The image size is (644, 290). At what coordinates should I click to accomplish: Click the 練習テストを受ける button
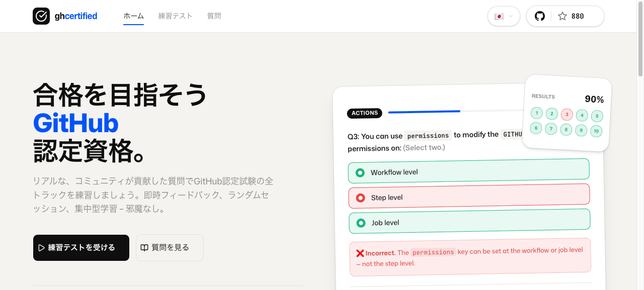click(x=81, y=247)
